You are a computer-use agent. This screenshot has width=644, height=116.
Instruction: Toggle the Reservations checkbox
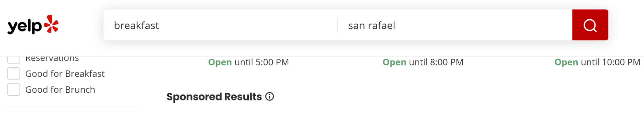(14, 60)
